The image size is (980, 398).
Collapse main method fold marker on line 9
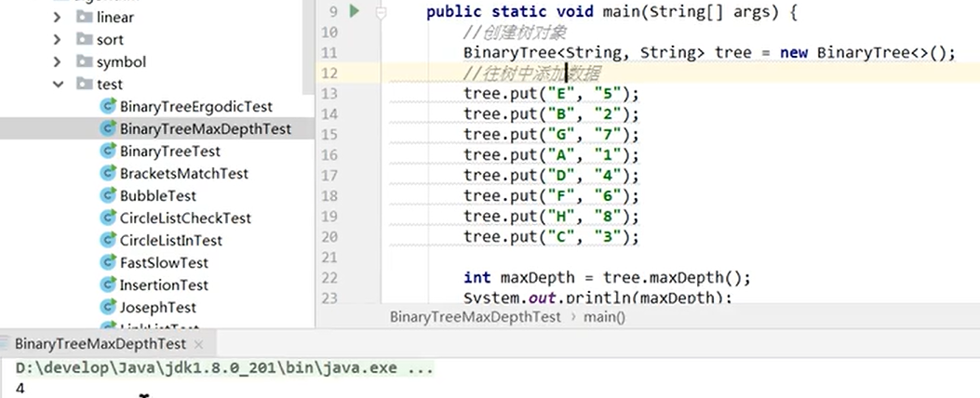point(381,12)
